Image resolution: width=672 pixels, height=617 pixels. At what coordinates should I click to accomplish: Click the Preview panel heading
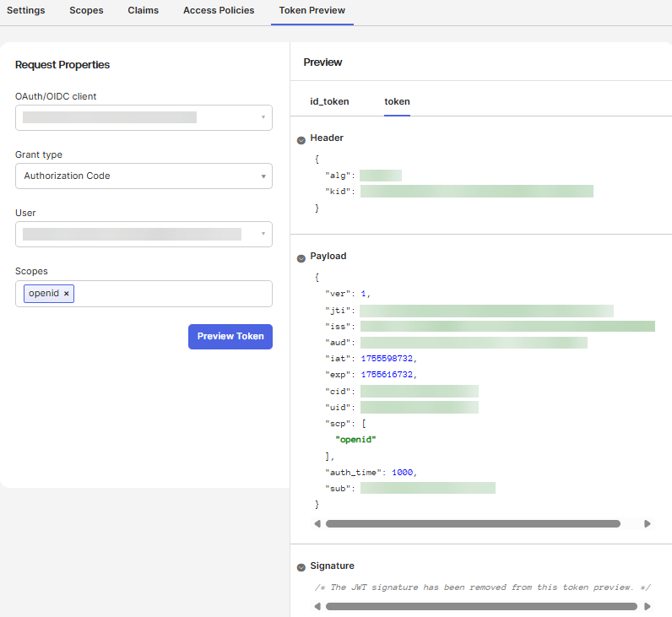322,62
